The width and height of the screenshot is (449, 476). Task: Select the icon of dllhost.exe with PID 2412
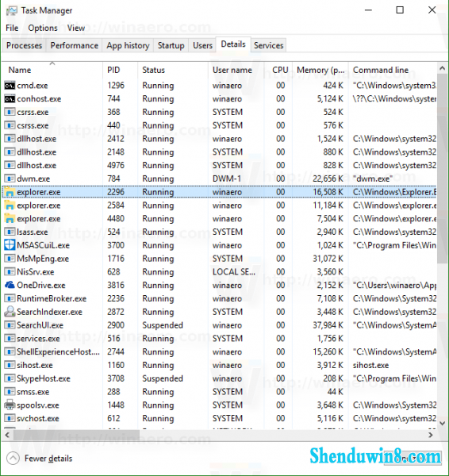(x=10, y=139)
